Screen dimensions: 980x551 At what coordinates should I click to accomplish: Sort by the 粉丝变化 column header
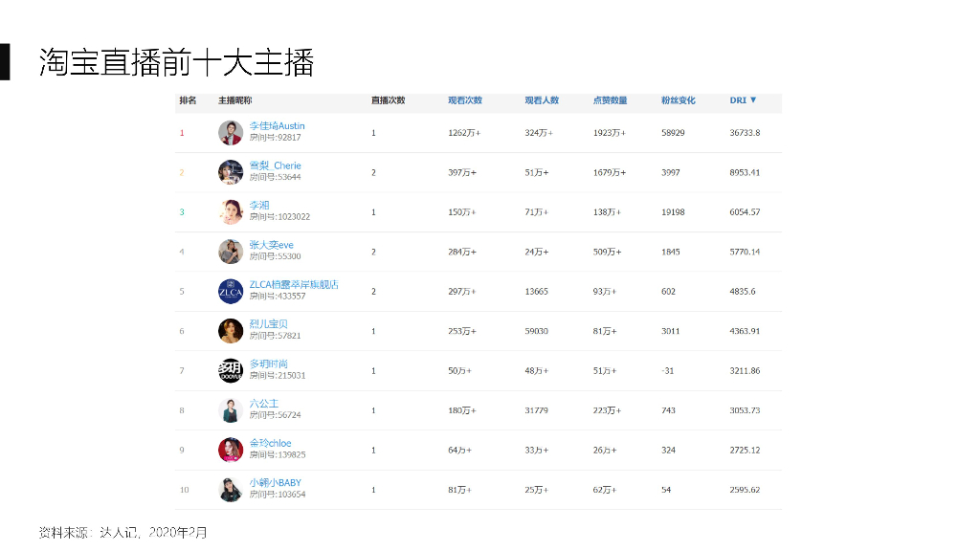(678, 100)
